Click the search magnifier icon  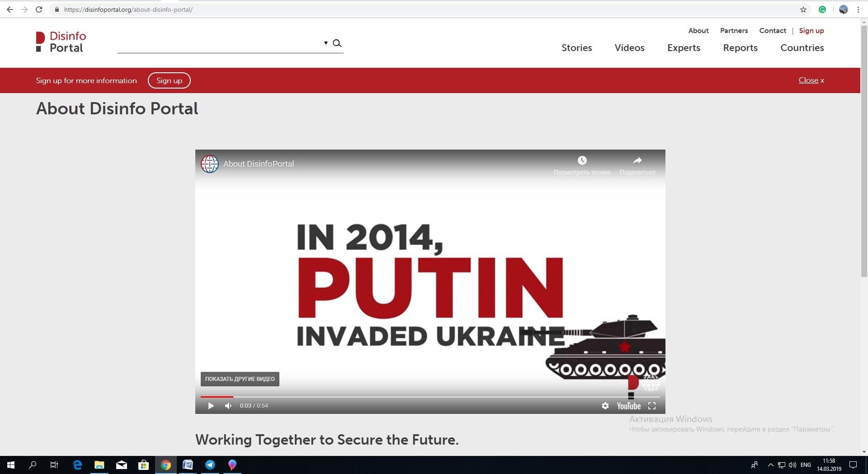point(337,43)
